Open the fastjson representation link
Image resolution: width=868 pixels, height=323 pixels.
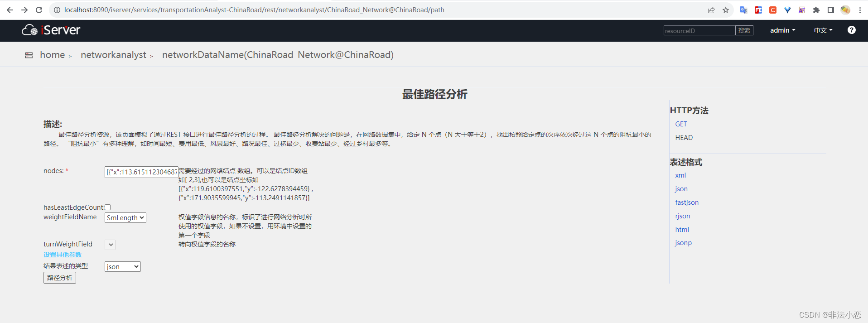687,202
